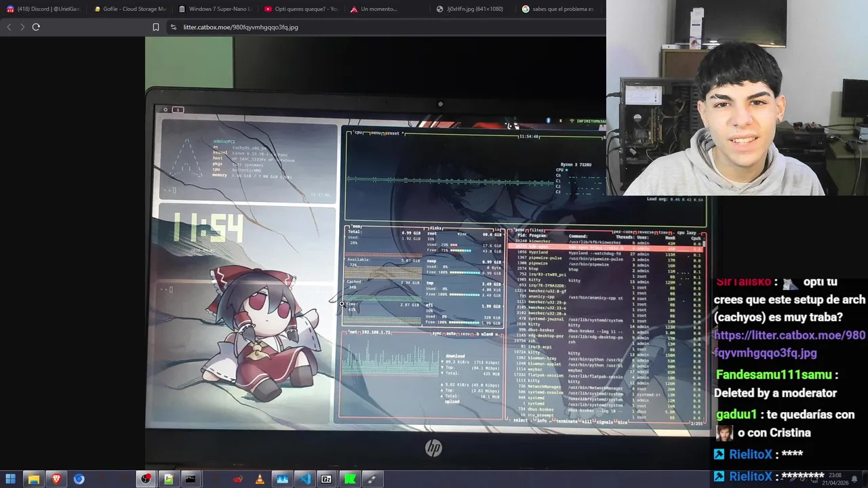Switch to the 'Un momento...' tab
868x488 pixels.
[385, 9]
